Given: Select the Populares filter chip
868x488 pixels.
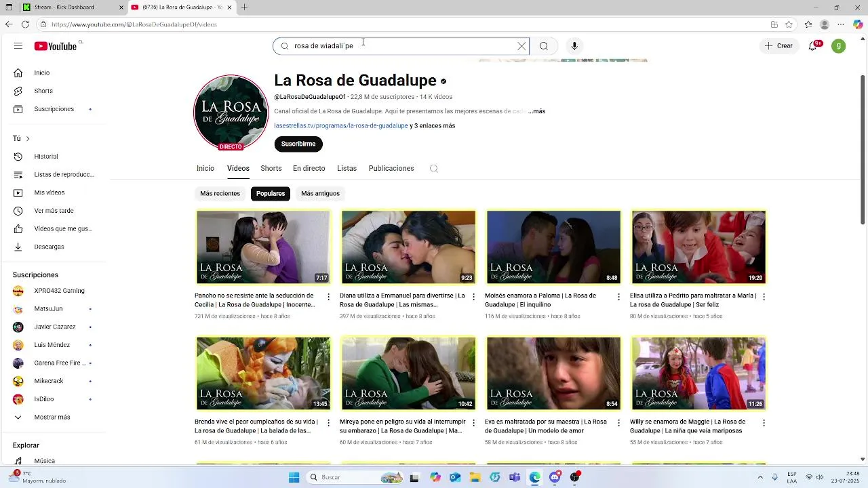Looking at the screenshot, I should [271, 194].
